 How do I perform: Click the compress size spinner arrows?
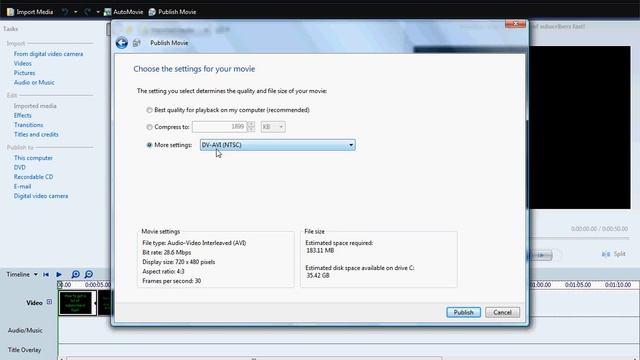(251, 127)
